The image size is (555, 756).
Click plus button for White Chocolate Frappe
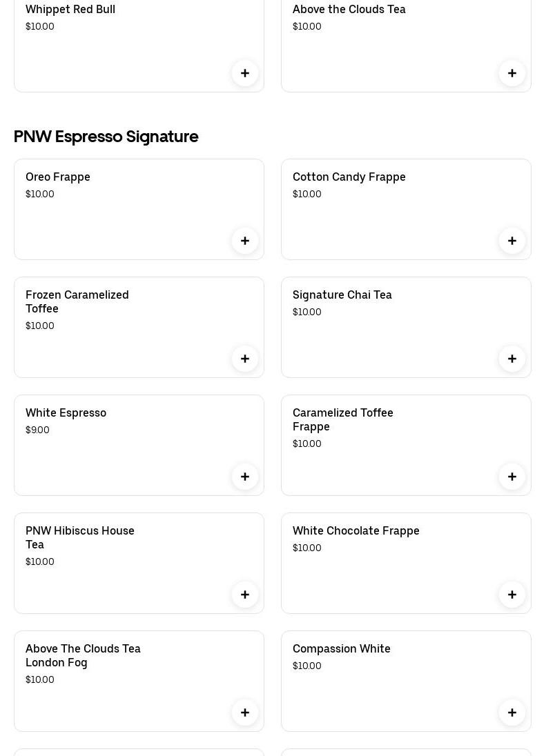coord(512,595)
